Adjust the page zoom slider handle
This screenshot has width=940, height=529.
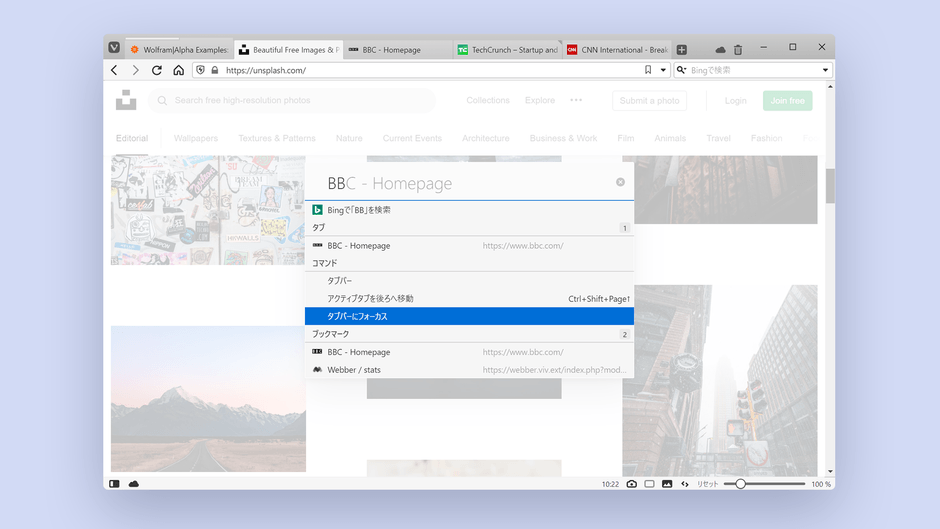click(x=740, y=484)
